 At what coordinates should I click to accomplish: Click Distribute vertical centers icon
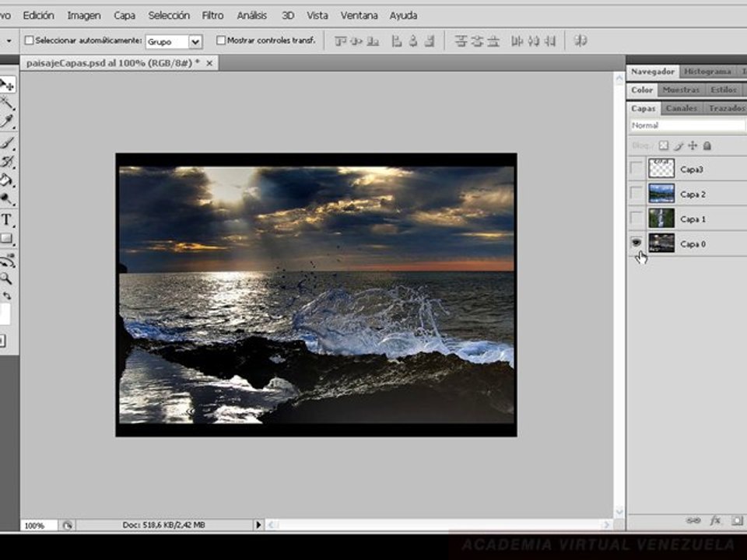pyautogui.click(x=477, y=41)
